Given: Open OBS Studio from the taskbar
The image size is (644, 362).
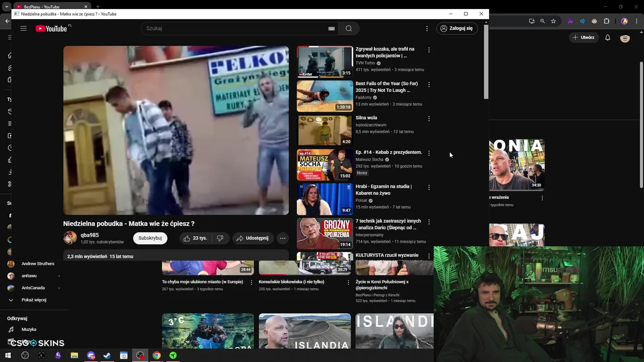Looking at the screenshot, I should click(x=25, y=355).
